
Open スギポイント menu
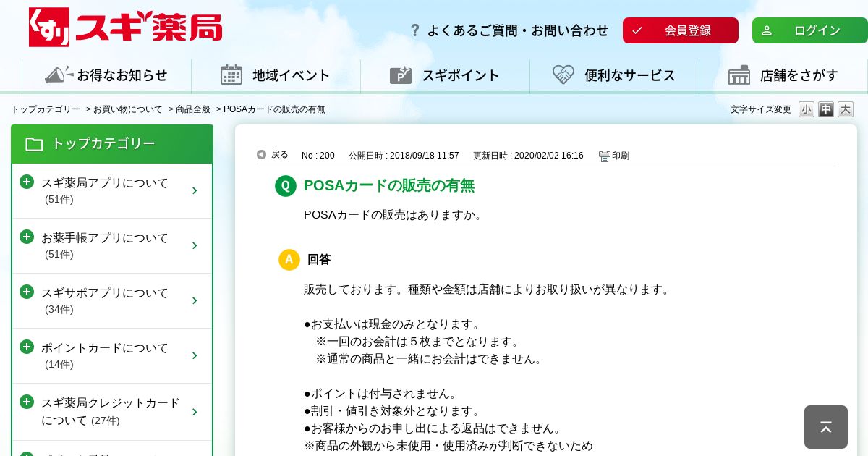pyautogui.click(x=445, y=75)
